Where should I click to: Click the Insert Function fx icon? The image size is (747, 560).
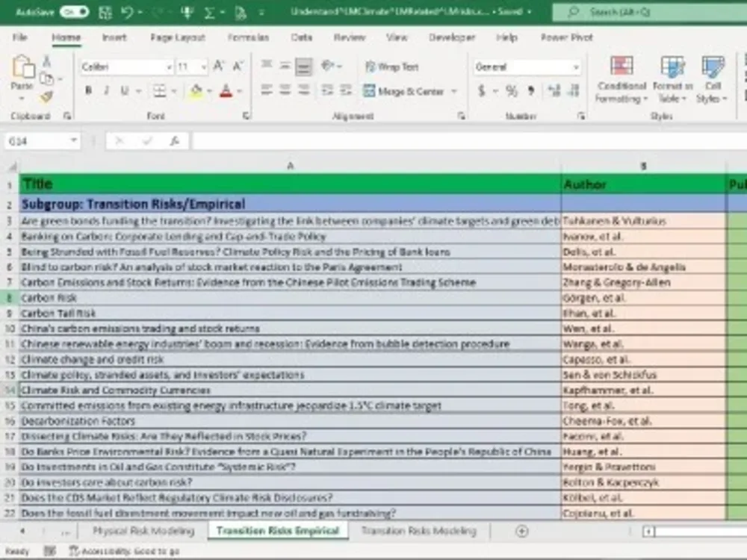click(x=175, y=141)
